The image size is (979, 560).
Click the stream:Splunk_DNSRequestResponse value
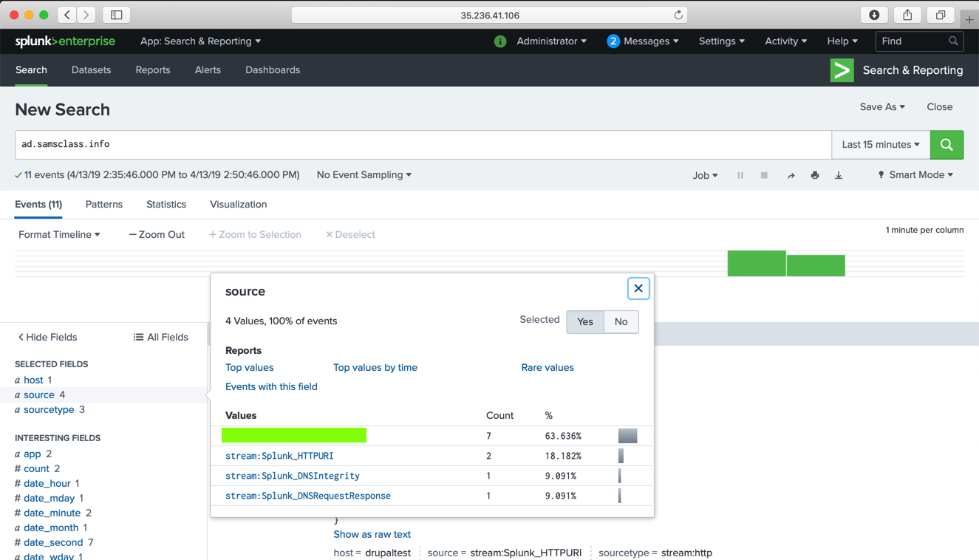pos(308,496)
